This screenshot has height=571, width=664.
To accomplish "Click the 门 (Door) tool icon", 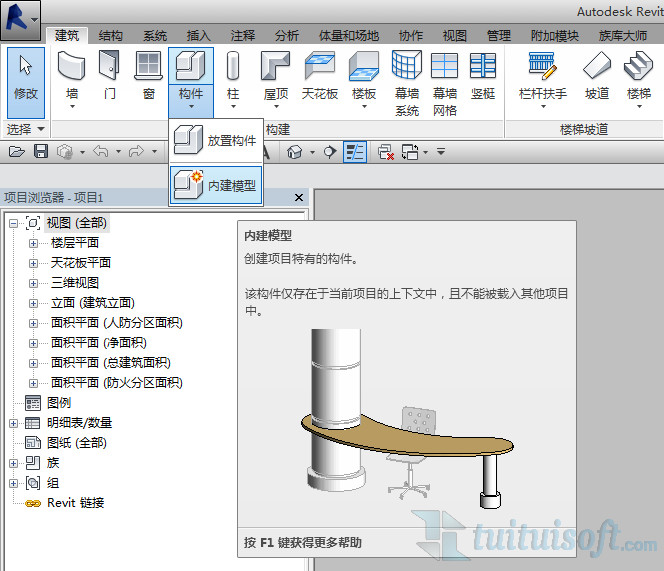I will [x=109, y=76].
